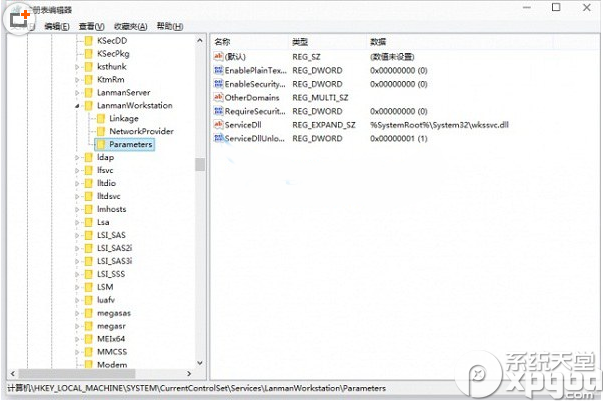Select the LSI_SAS2i tree item
The height and width of the screenshot is (402, 603).
(x=114, y=248)
